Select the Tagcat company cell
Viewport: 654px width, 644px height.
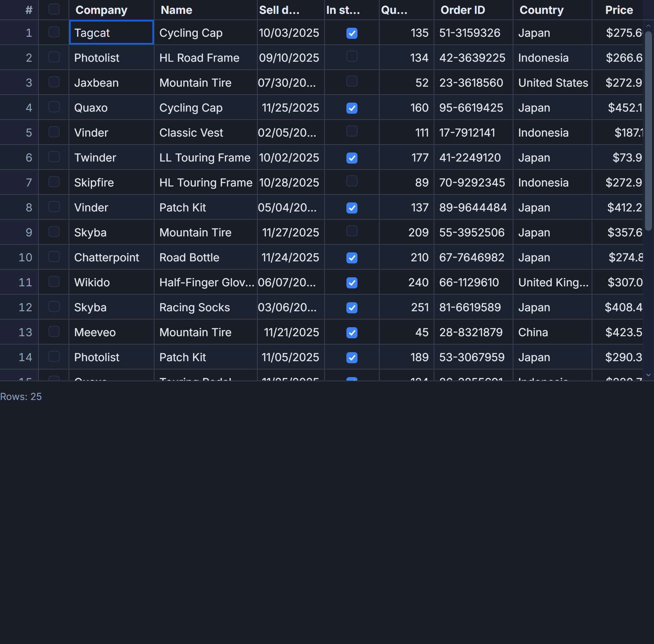click(x=112, y=33)
